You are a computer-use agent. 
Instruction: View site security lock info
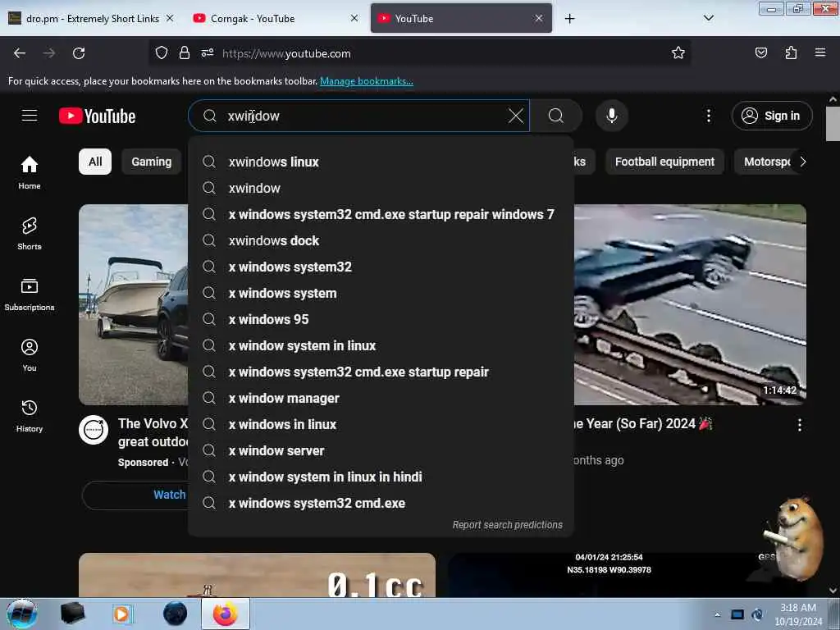click(185, 53)
